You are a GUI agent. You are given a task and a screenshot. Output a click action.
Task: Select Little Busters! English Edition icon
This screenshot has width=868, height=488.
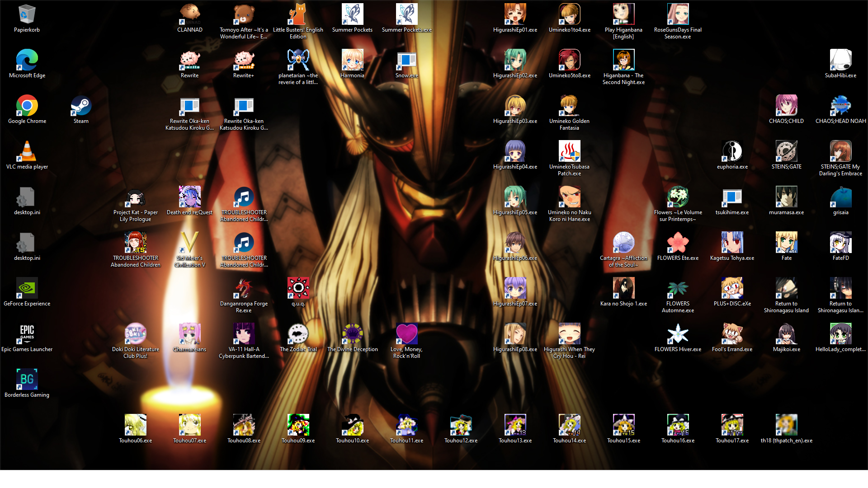(298, 14)
